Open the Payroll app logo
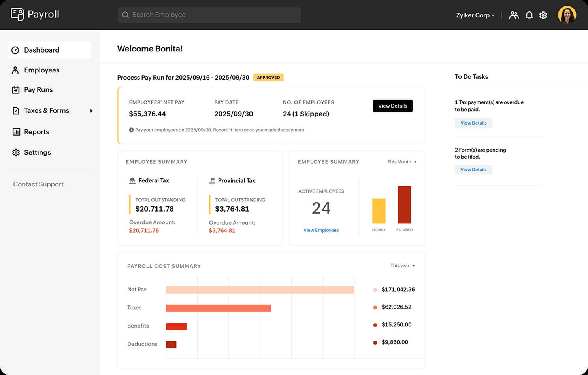 coord(17,14)
